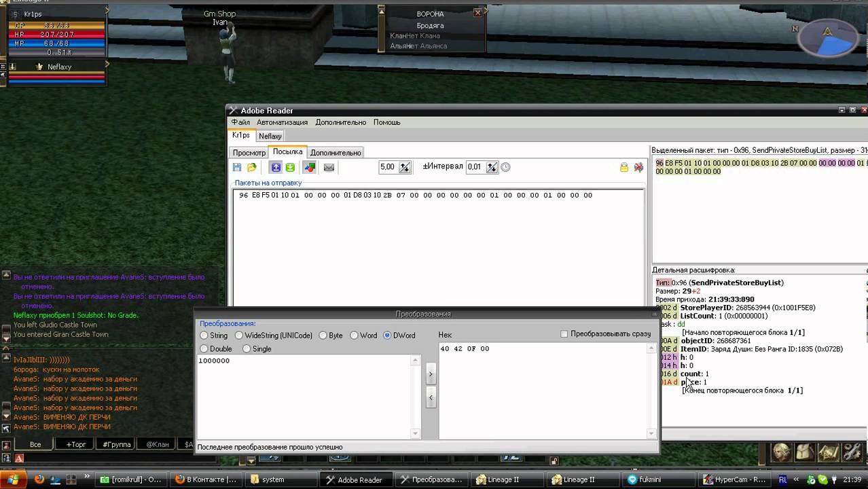Click В Контакте taskbar button
This screenshot has width=868, height=489.
pos(205,479)
